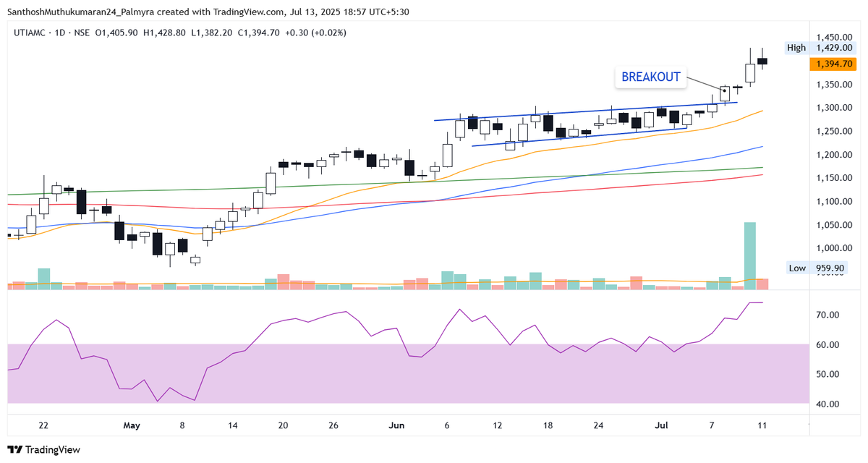Click the RSI 70.00 axis label
Viewport: 868px width, 463px height.
coord(827,315)
